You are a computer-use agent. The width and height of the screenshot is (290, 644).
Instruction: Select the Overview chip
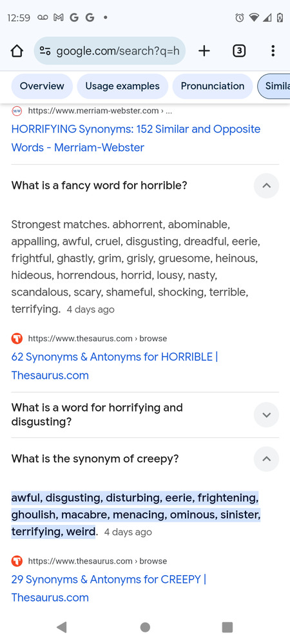42,86
